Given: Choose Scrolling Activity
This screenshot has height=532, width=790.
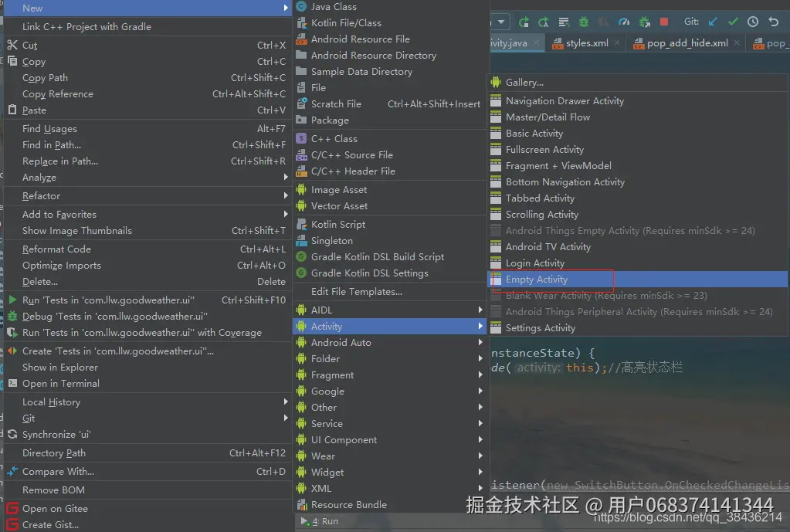Looking at the screenshot, I should pos(638,215).
